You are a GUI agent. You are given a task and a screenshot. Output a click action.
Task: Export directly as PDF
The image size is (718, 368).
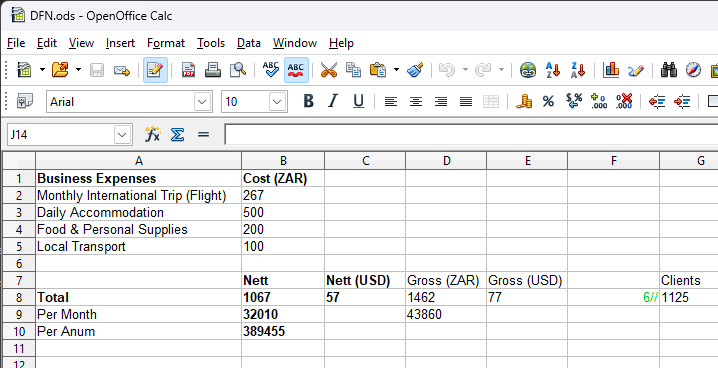coord(188,70)
